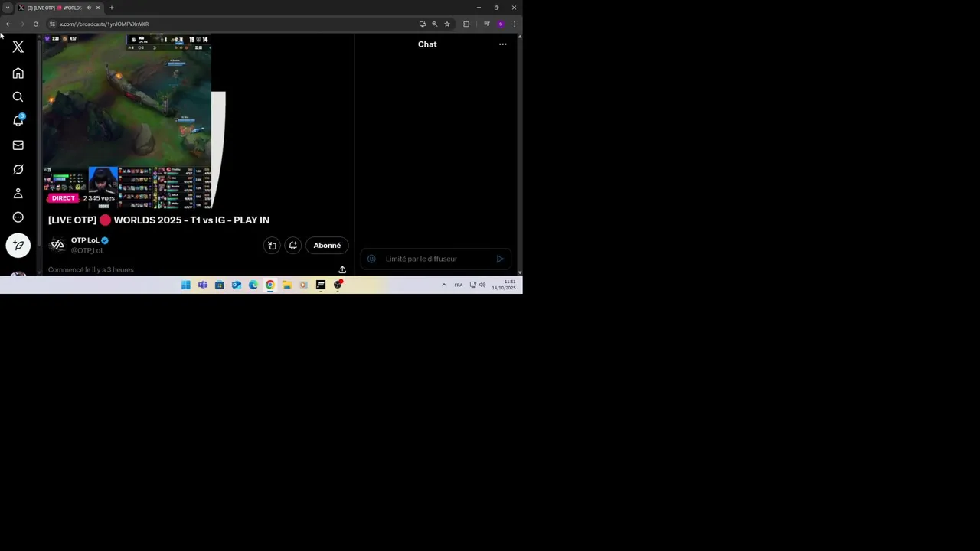Go to the X home logo

18,47
